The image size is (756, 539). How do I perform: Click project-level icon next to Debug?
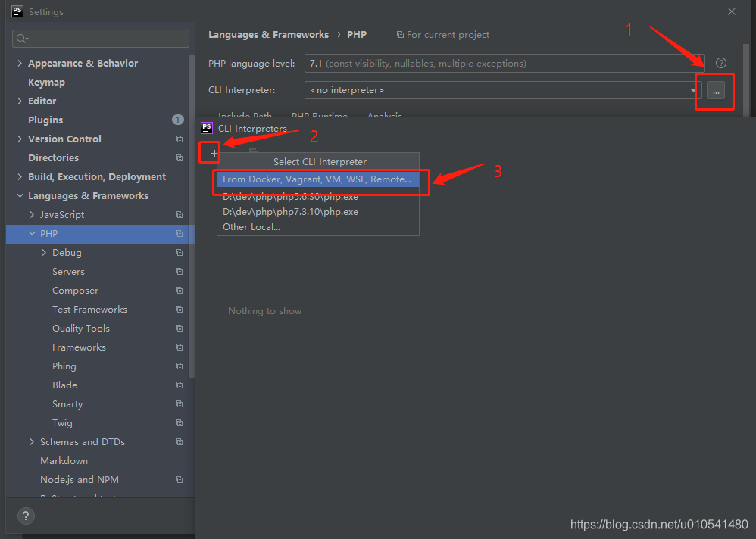coord(180,252)
